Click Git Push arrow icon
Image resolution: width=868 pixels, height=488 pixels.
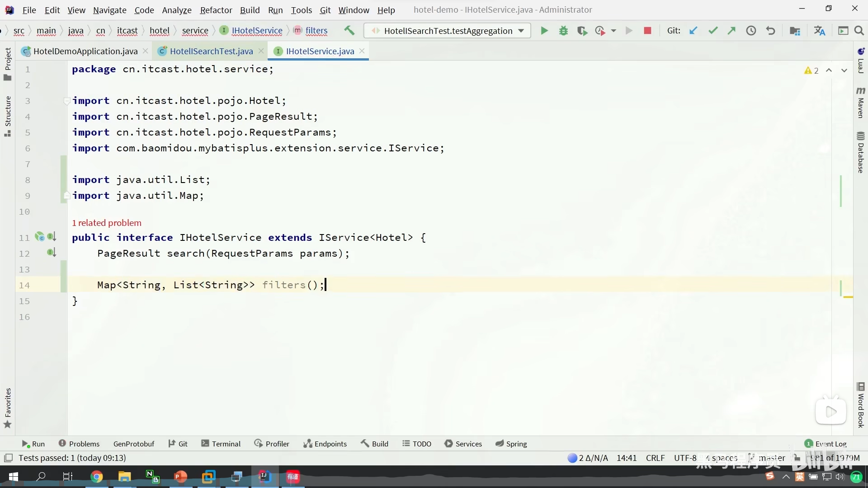coord(731,31)
